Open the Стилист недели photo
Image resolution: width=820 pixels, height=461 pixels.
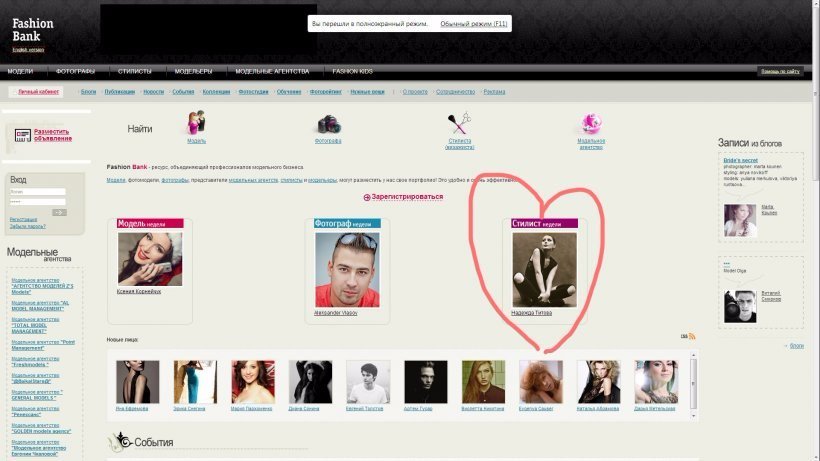click(x=544, y=270)
